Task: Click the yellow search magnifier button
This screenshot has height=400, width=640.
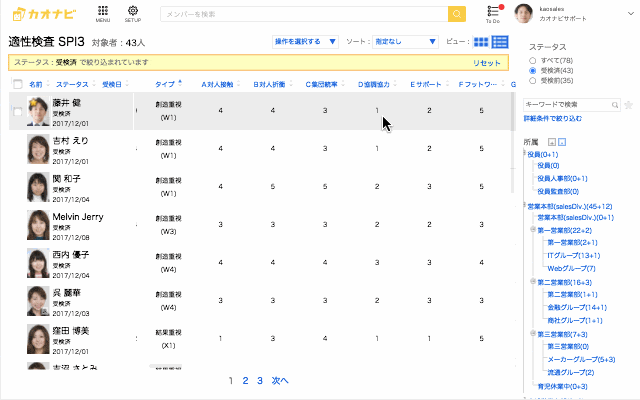Action: coord(457,14)
